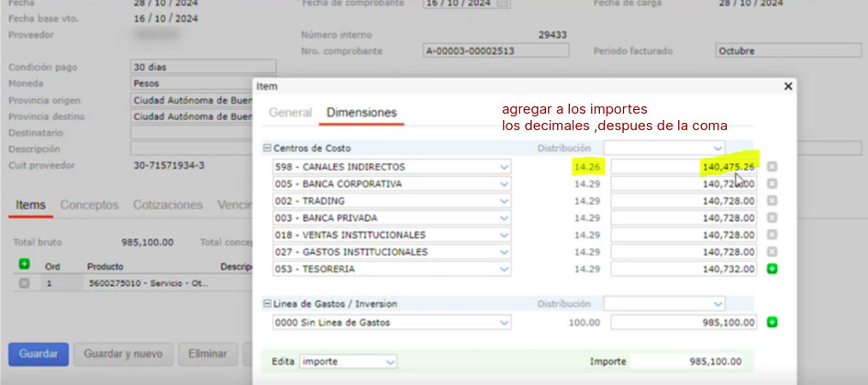
Task: Collapse the Centros de Costo section
Action: pyautogui.click(x=267, y=148)
